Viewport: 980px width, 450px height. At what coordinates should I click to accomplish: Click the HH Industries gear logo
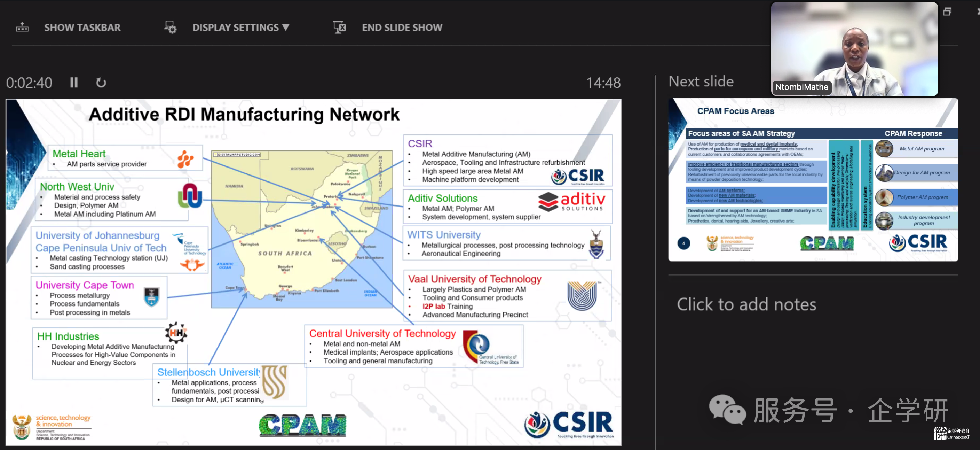point(176,333)
